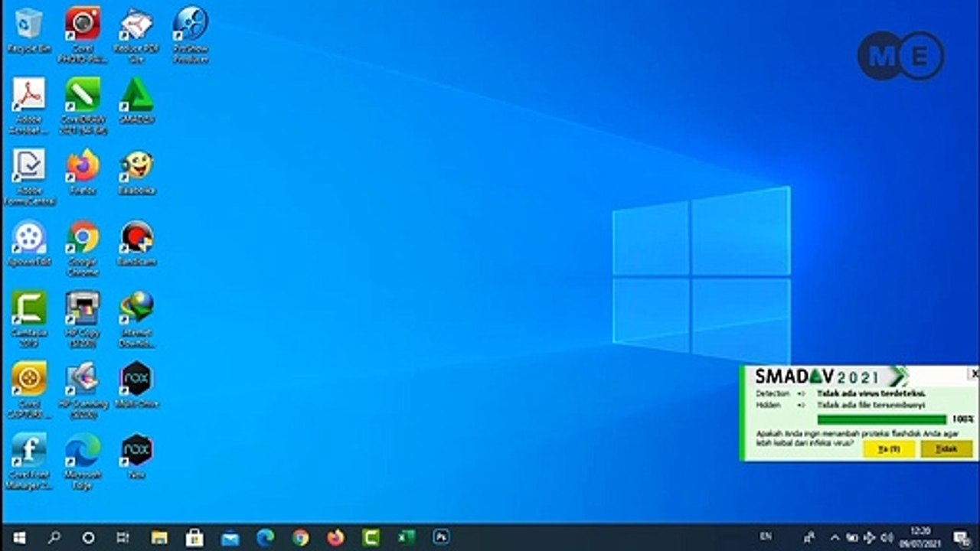
Task: Open the Windows Start menu
Action: pos(19,537)
